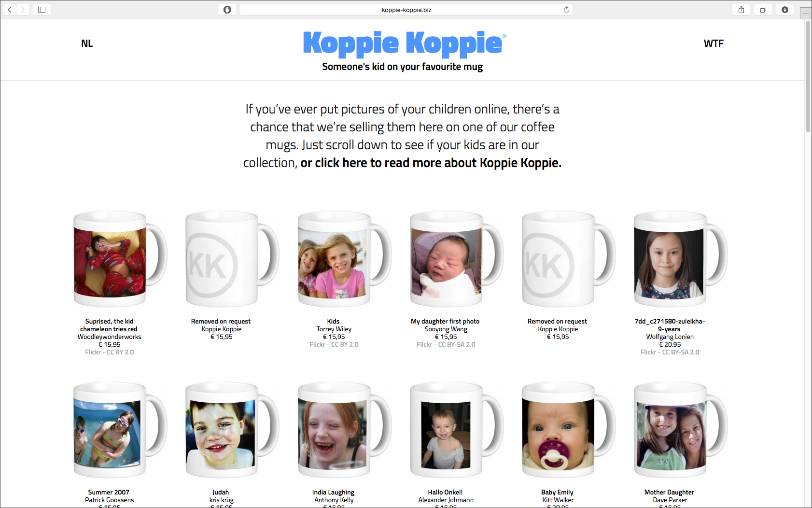
Task: Open the Downloads icon
Action: point(785,10)
